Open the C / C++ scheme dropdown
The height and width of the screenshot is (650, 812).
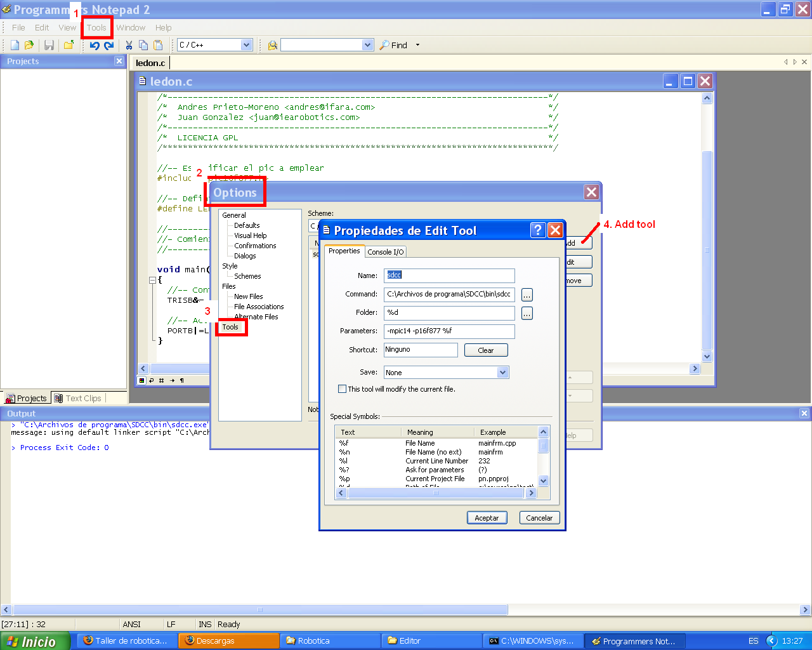click(246, 45)
